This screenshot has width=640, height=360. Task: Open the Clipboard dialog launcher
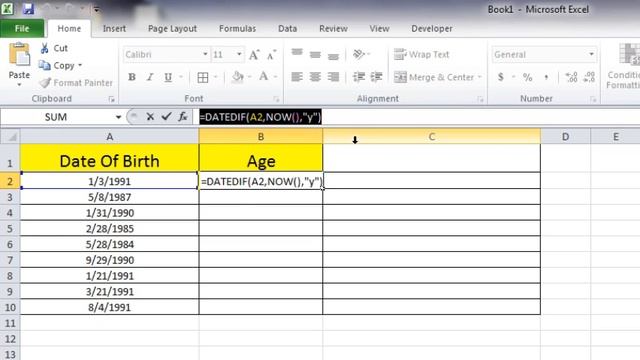click(111, 99)
